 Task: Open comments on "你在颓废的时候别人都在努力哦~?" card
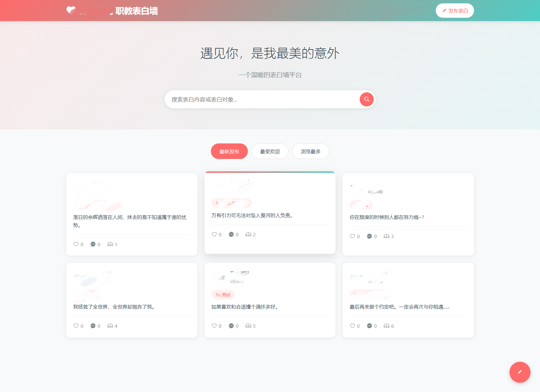[x=369, y=236]
